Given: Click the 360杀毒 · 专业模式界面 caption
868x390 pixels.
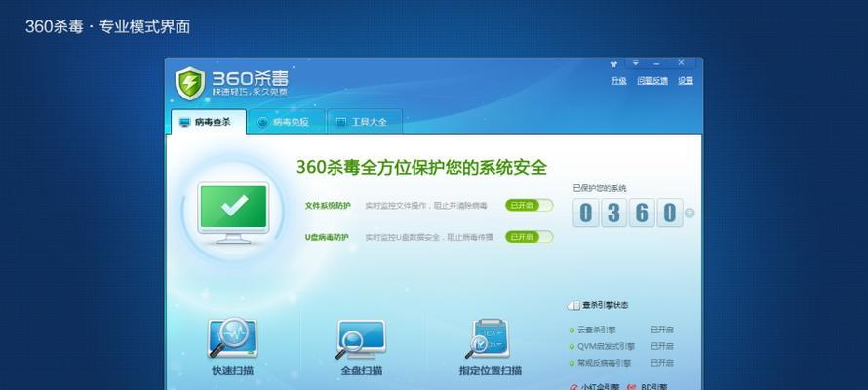Looking at the screenshot, I should click(x=108, y=26).
